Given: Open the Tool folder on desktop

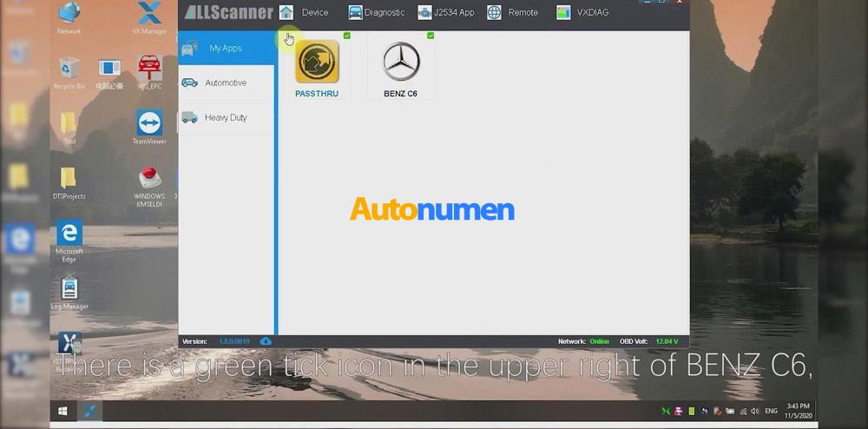Looking at the screenshot, I should pos(69,128).
